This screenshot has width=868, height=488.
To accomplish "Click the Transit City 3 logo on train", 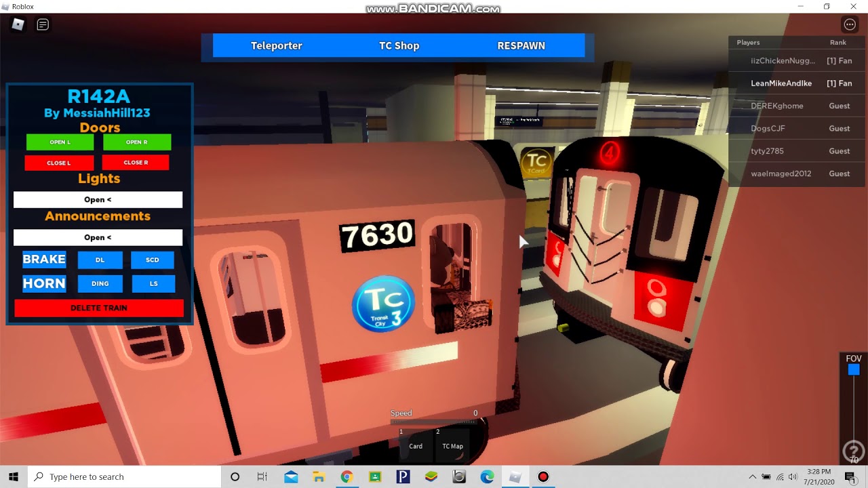I will click(384, 304).
